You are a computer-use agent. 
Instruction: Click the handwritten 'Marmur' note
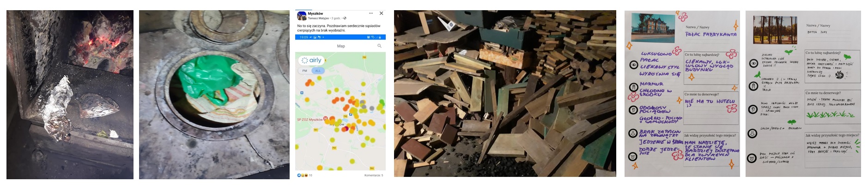pos(651,84)
